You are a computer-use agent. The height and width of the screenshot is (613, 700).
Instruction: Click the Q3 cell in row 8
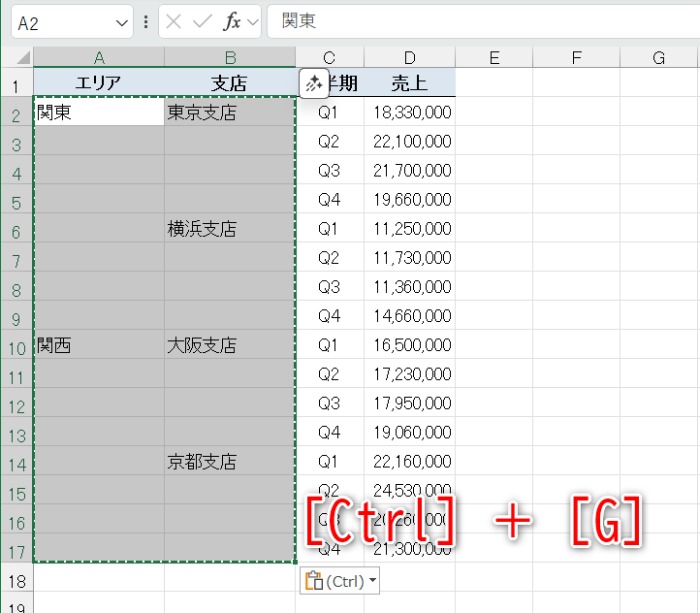point(330,286)
